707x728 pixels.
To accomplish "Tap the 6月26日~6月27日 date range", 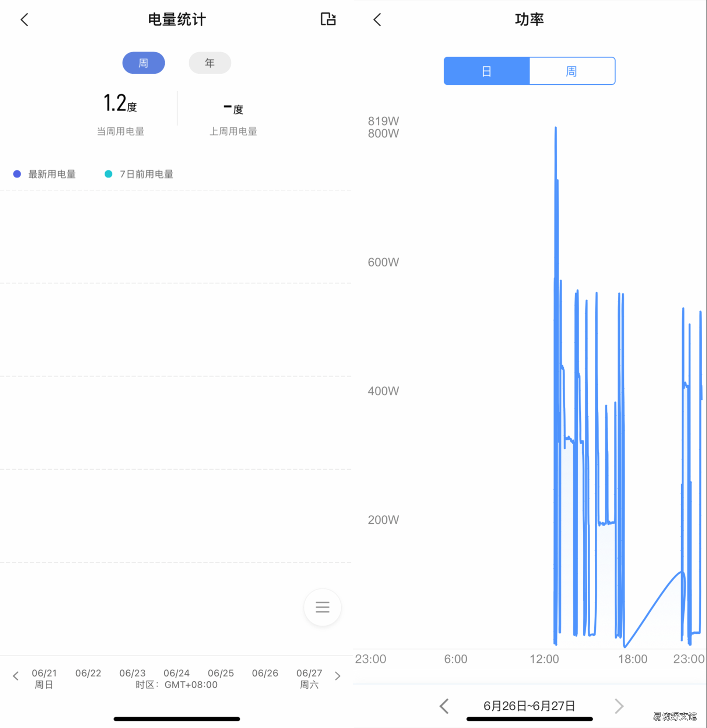I will pos(530,706).
